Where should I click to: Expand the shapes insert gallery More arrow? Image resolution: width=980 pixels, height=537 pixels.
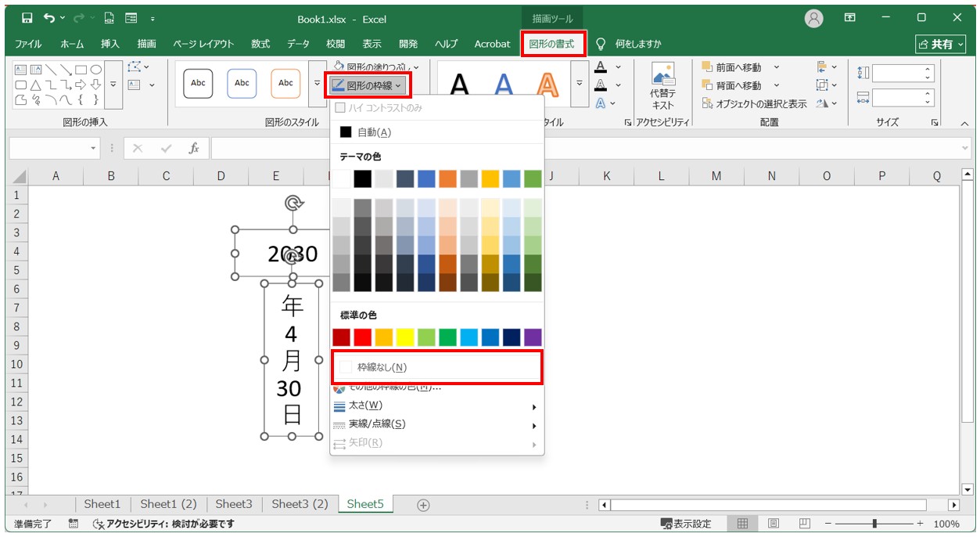[113, 85]
